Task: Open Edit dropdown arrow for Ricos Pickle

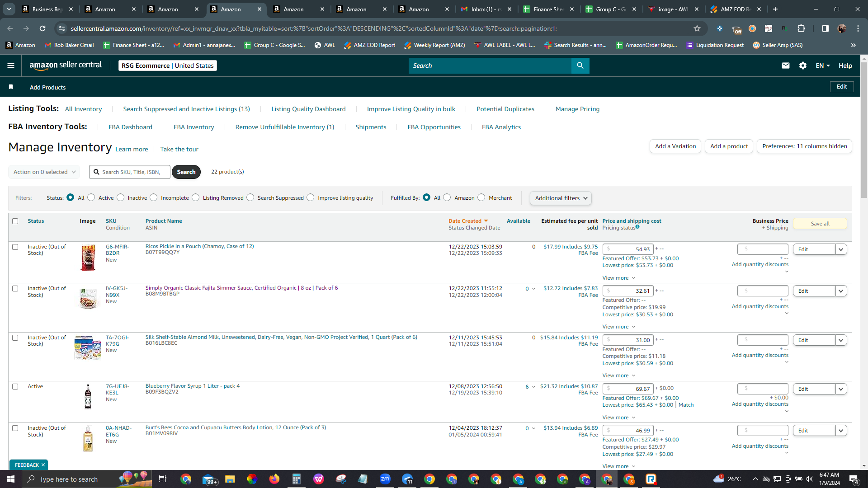Action: (841, 249)
